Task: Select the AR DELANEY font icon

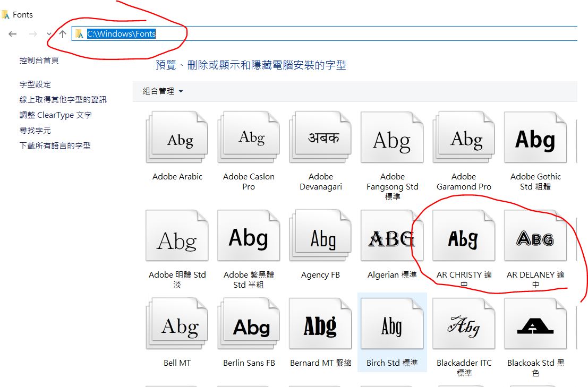Action: pos(535,235)
